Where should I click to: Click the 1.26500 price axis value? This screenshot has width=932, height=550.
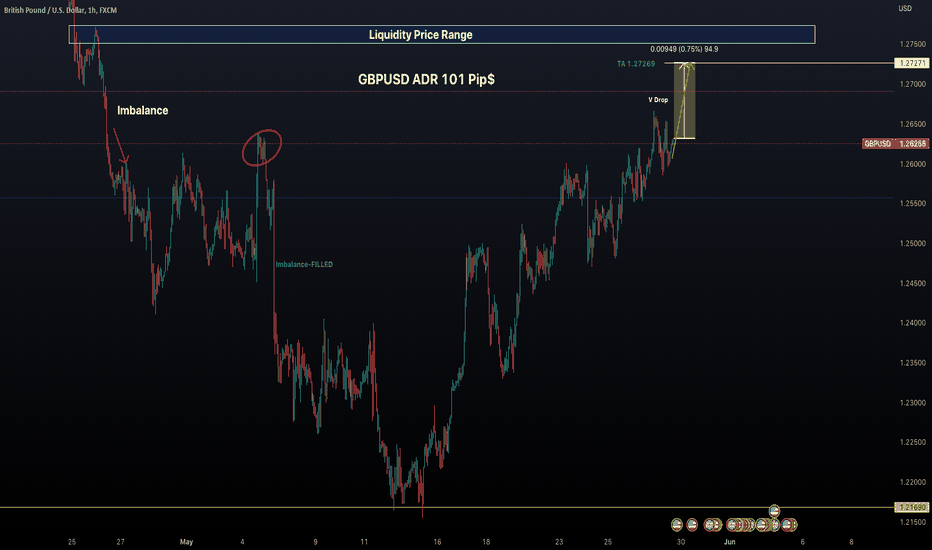(912, 124)
